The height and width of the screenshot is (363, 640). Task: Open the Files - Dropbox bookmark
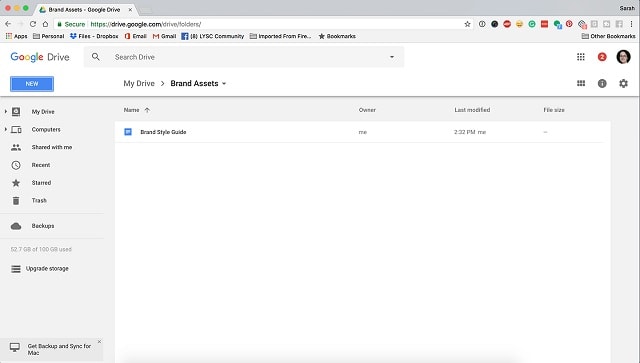[x=94, y=36]
